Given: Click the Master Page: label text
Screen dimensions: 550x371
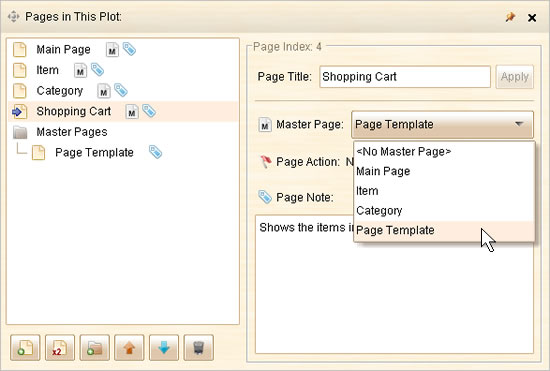Looking at the screenshot, I should [310, 124].
